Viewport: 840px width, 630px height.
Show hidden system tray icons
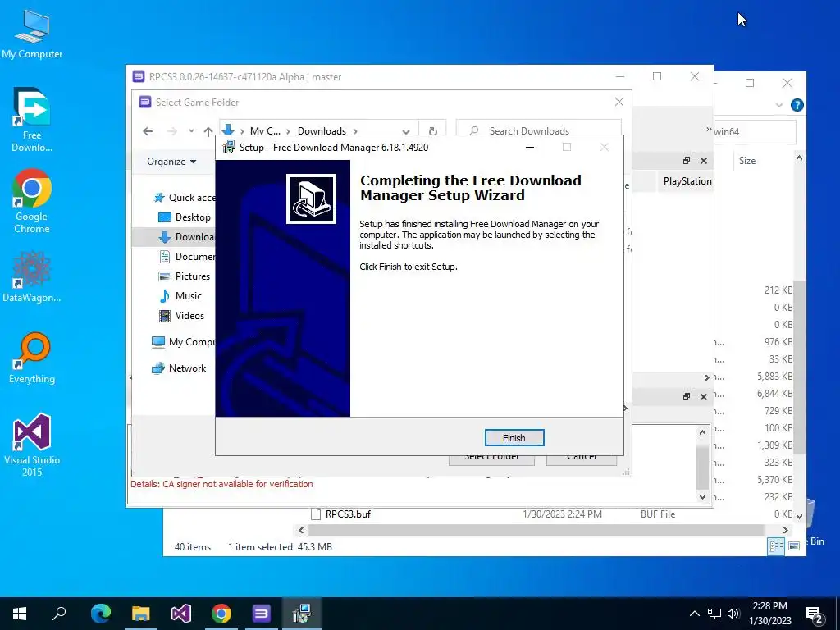(x=694, y=614)
